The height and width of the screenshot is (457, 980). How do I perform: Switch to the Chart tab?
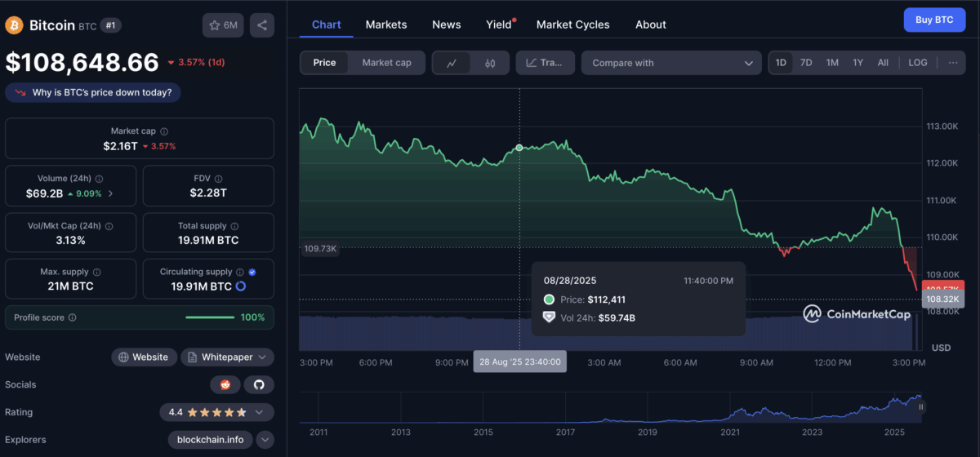(327, 24)
